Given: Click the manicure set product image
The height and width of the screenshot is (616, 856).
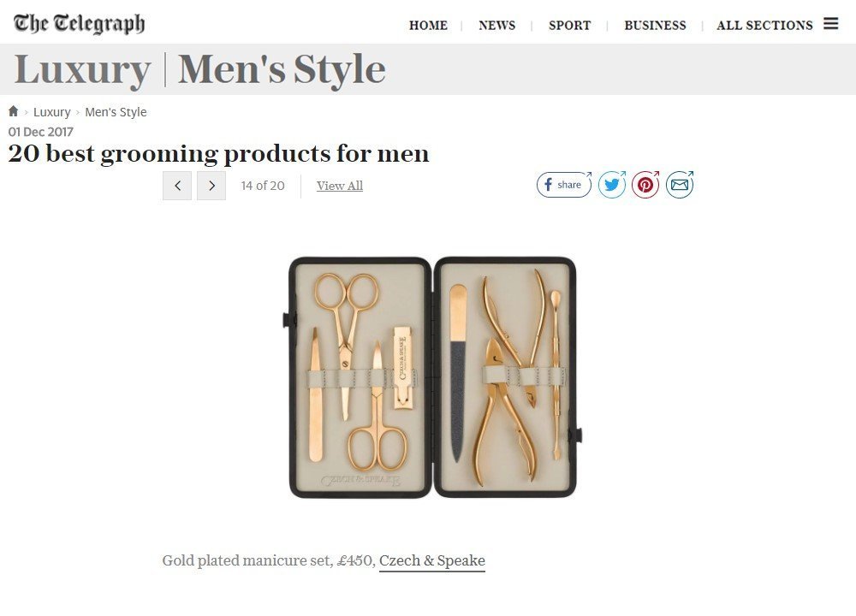Looking at the screenshot, I should (x=432, y=377).
